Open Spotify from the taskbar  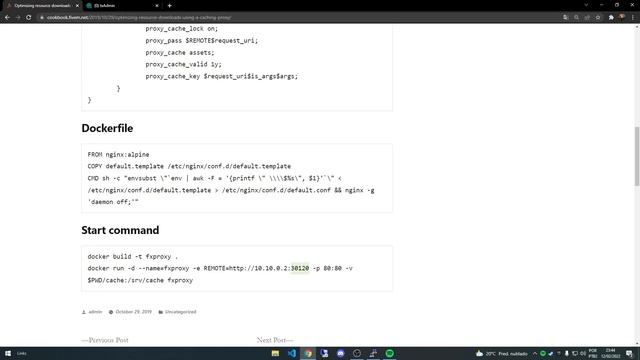[x=390, y=353]
